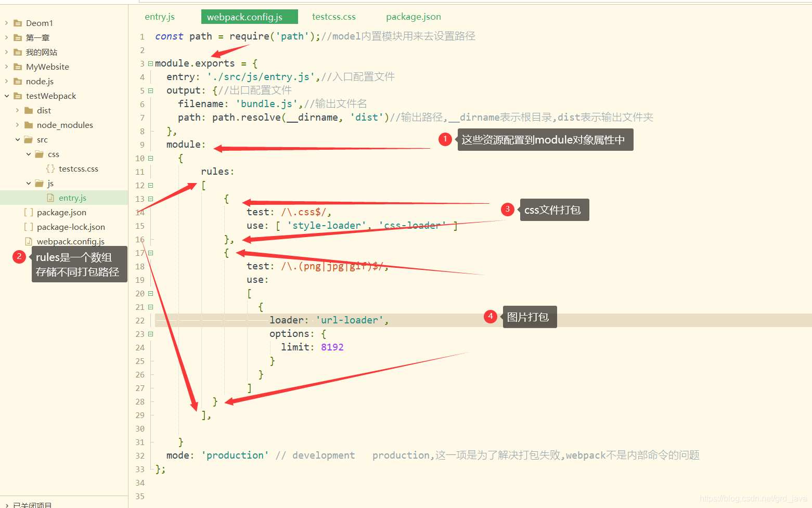Open the package.json tab

point(414,17)
